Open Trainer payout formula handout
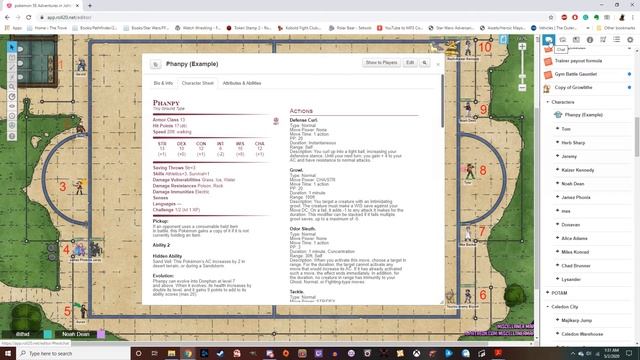Screen dimensions: 640x360 [x=578, y=61]
